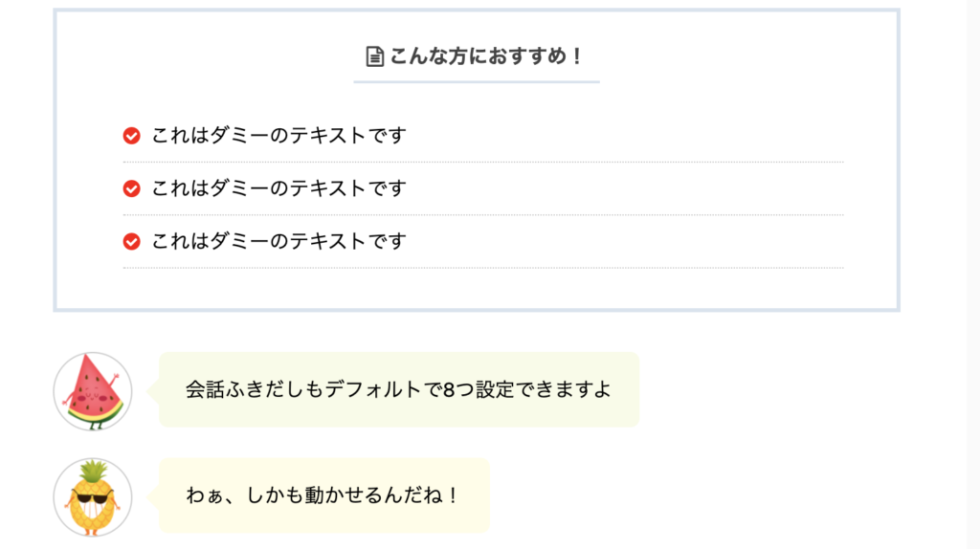Click the first これはダミーのテキストです list item
Image resolution: width=980 pixels, height=549 pixels.
483,136
